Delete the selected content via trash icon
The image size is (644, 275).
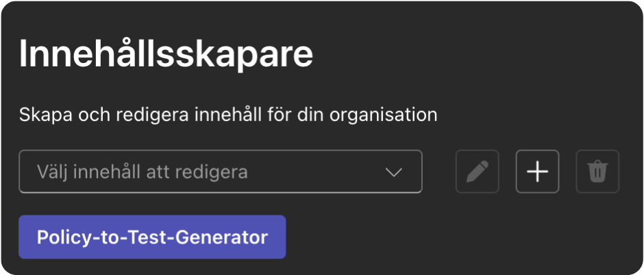pos(597,172)
